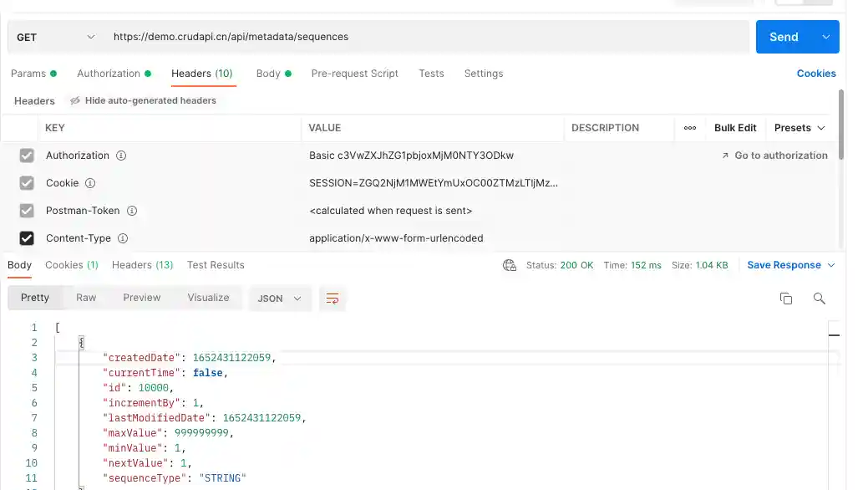Open the Presets dropdown
The height and width of the screenshot is (490, 868).
[x=799, y=128]
